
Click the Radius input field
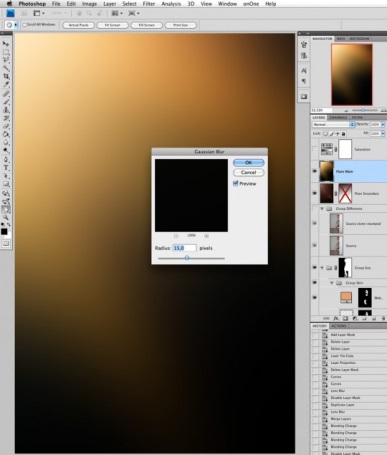184,248
